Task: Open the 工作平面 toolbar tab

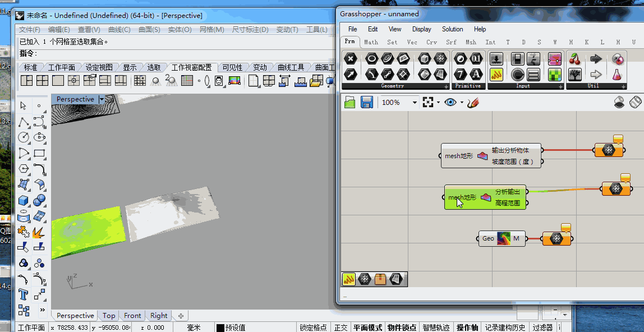Action: [x=61, y=67]
